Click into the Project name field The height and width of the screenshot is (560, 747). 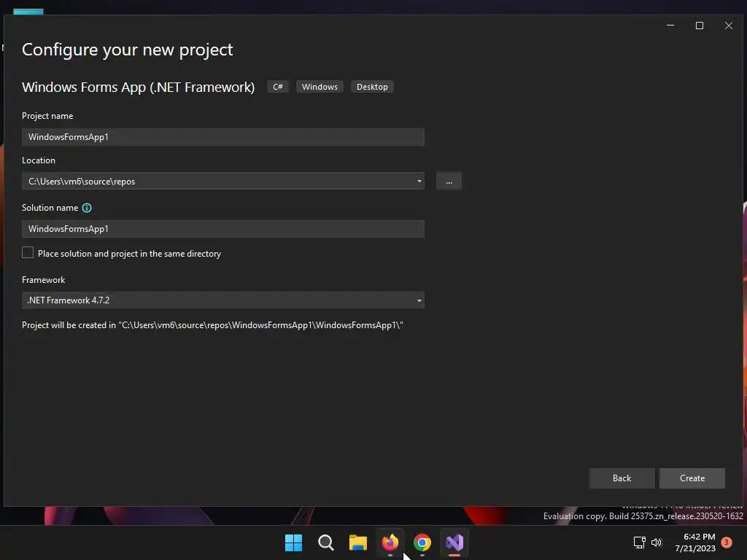point(223,137)
